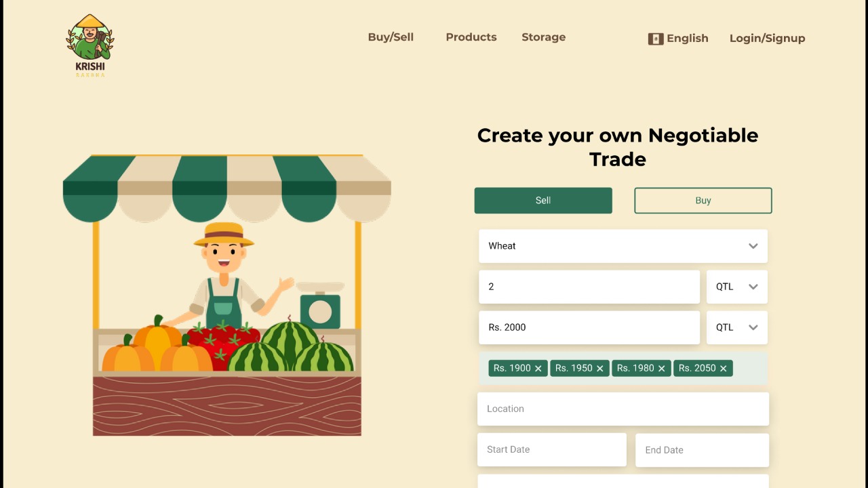868x488 pixels.
Task: Open the Products menu
Action: (471, 37)
